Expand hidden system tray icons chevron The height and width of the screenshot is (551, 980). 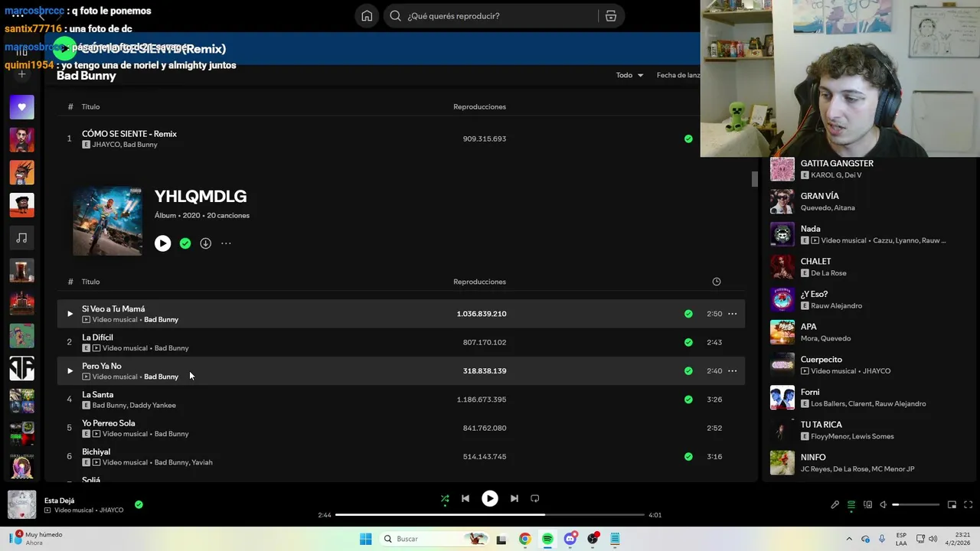pos(849,539)
